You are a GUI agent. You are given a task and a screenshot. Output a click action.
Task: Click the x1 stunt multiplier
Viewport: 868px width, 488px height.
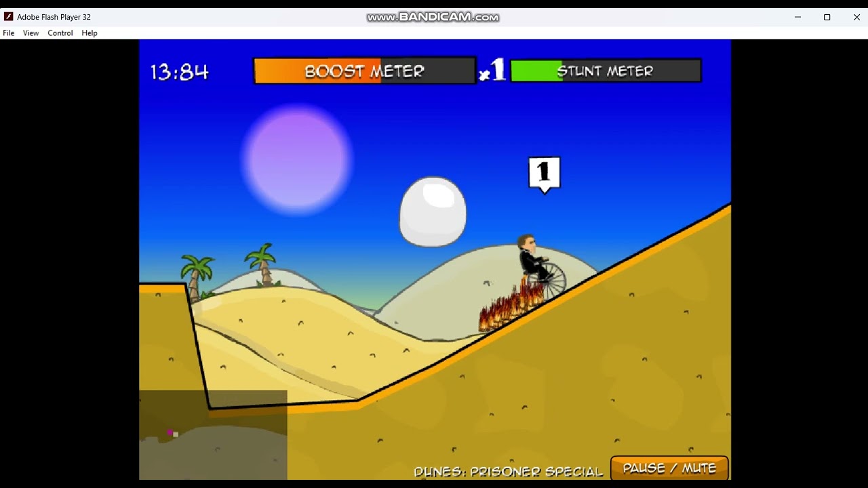coord(492,70)
